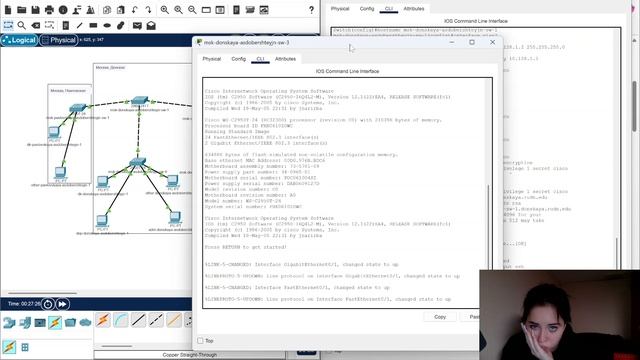This screenshot has width=640, height=360.
Task: Print the network with printer icon
Action: [49, 10]
